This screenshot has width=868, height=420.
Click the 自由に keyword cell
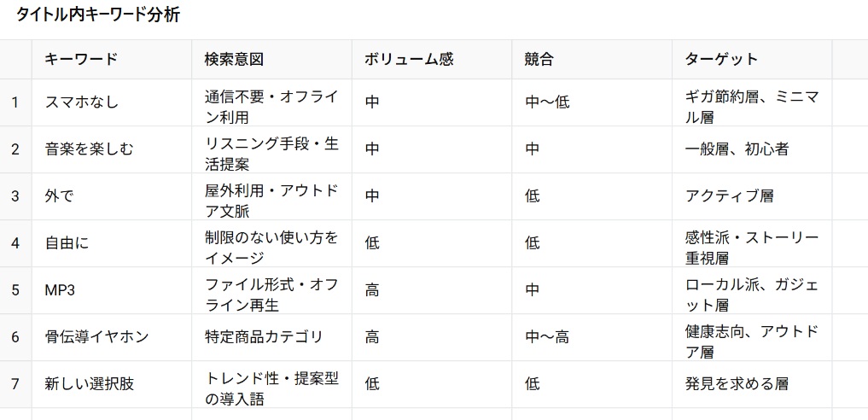112,243
